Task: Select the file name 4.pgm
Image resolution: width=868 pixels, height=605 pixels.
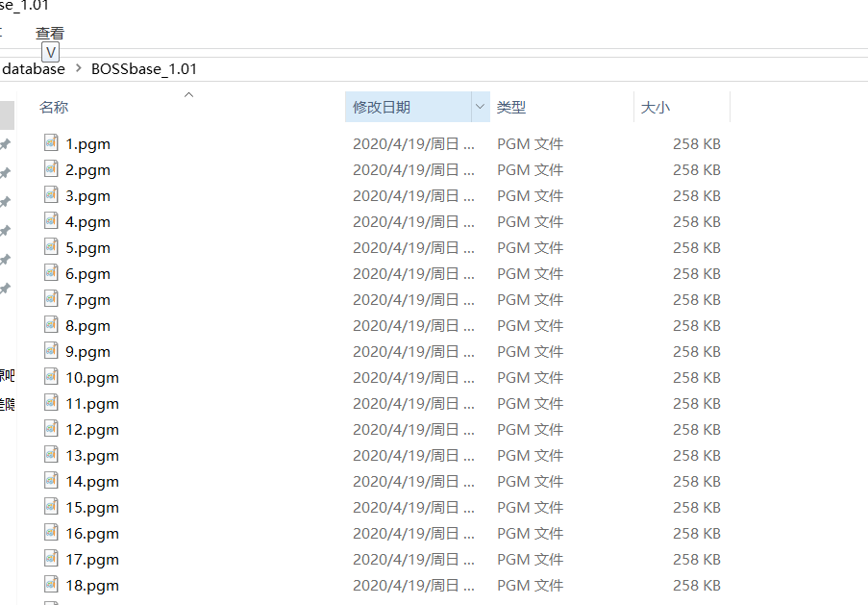Action: [x=87, y=222]
